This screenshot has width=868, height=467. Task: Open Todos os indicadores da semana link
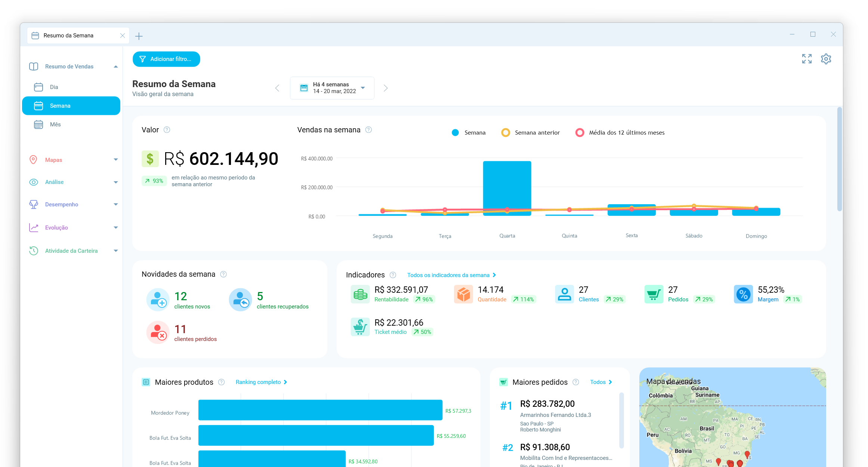pyautogui.click(x=451, y=275)
